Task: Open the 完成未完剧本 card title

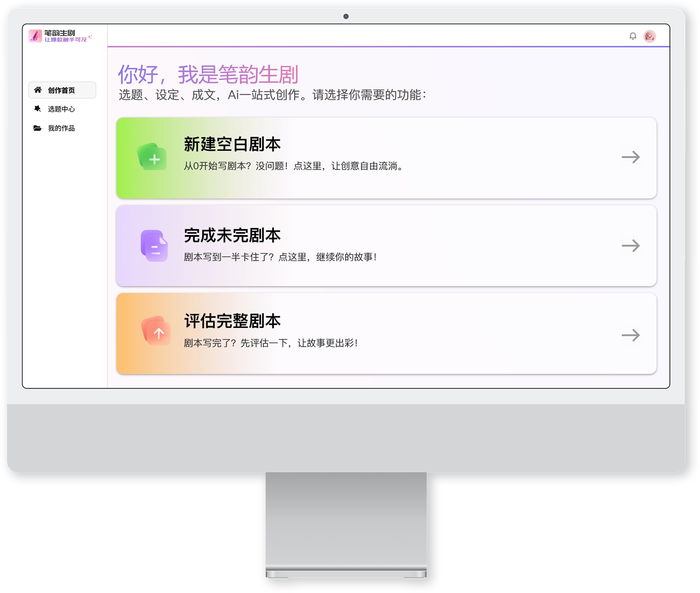Action: (x=232, y=235)
